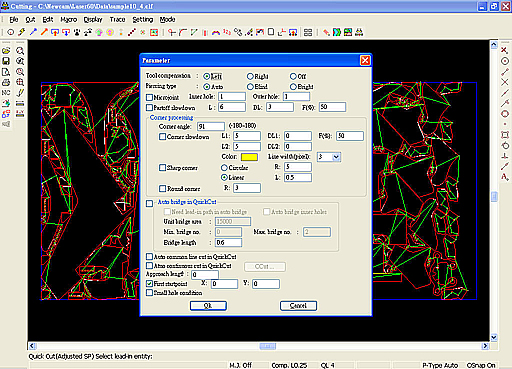Click the red and blue shapes icon

point(6,114)
